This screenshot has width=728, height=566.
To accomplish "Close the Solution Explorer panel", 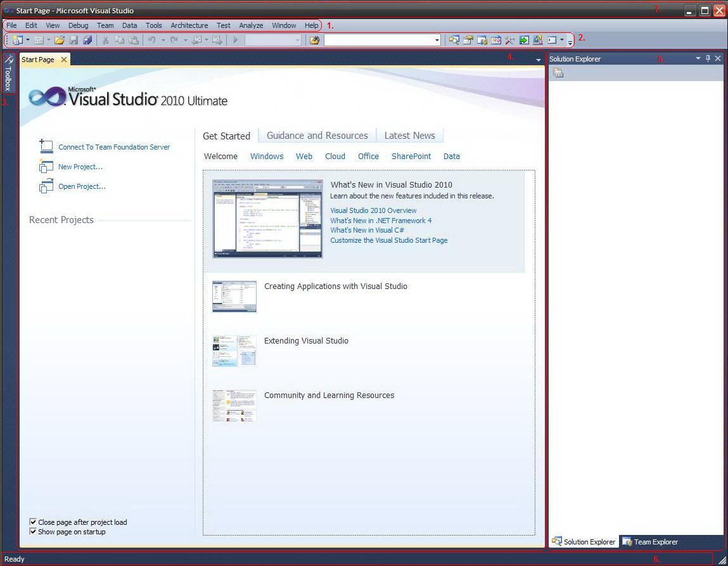I will [x=718, y=58].
